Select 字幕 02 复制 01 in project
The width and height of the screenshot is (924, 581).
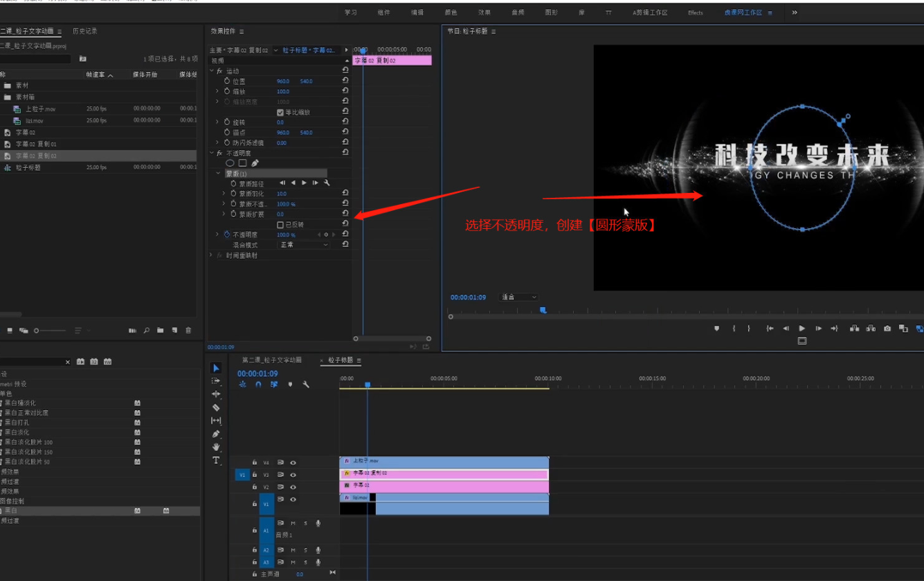tap(36, 144)
